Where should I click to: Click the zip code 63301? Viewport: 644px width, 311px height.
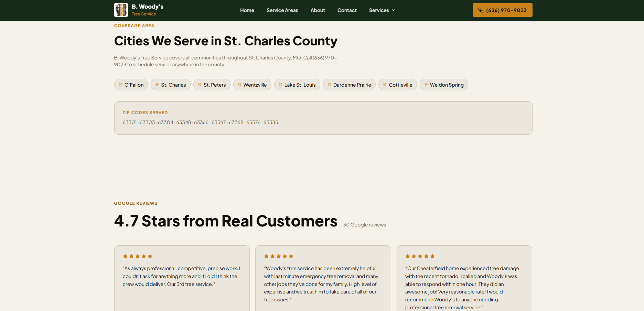pos(130,122)
